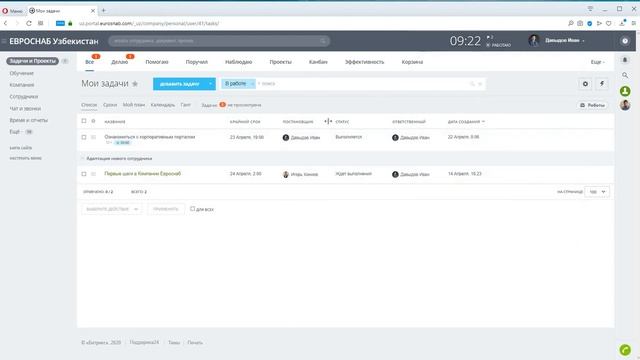Open Задачи и Проекты in left sidebar
Image resolution: width=640 pixels, height=360 pixels.
(33, 61)
